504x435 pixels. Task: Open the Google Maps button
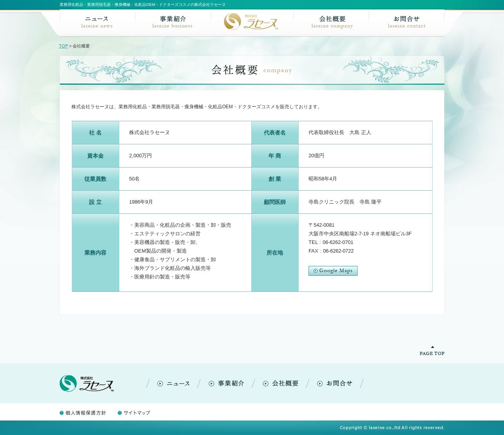tap(333, 271)
